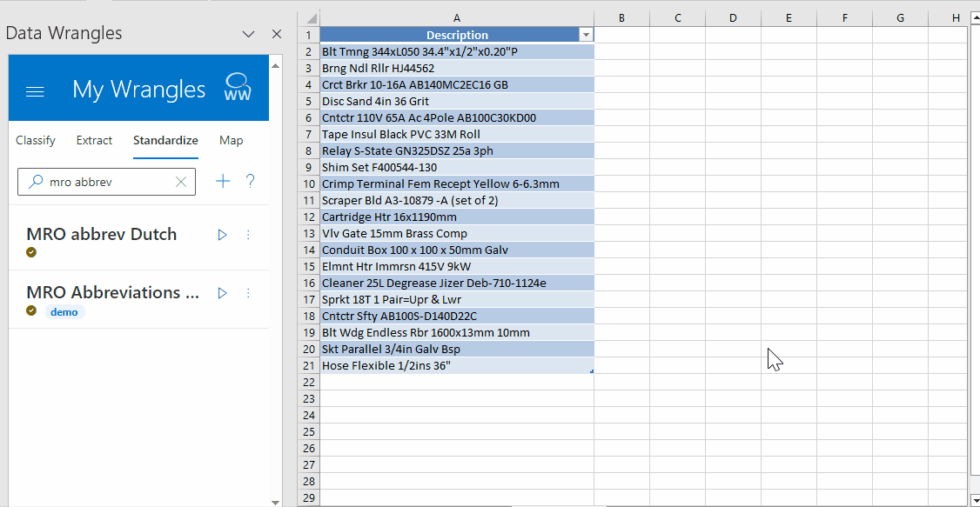Select cell 'Cartridge Htr 16x1190mm'
The image size is (980, 507).
point(457,217)
